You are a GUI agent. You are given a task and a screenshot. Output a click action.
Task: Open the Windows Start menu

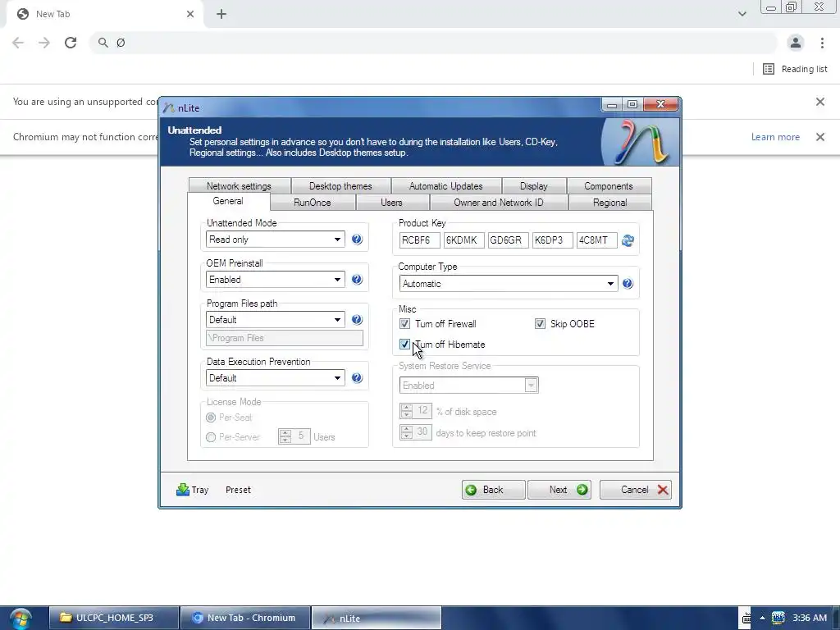[x=21, y=619]
